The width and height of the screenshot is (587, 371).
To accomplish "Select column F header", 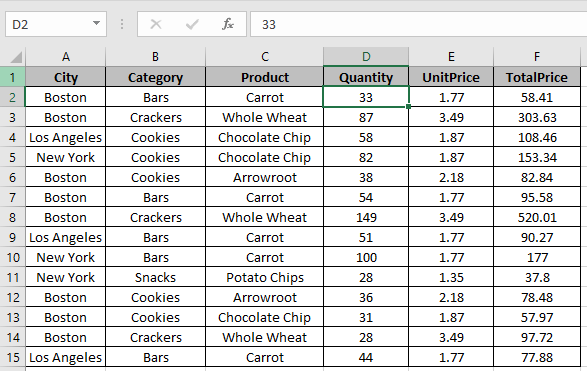I will click(537, 57).
